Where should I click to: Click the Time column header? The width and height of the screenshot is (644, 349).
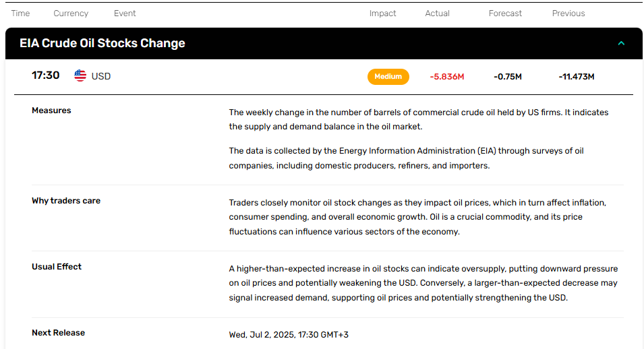pyautogui.click(x=20, y=13)
